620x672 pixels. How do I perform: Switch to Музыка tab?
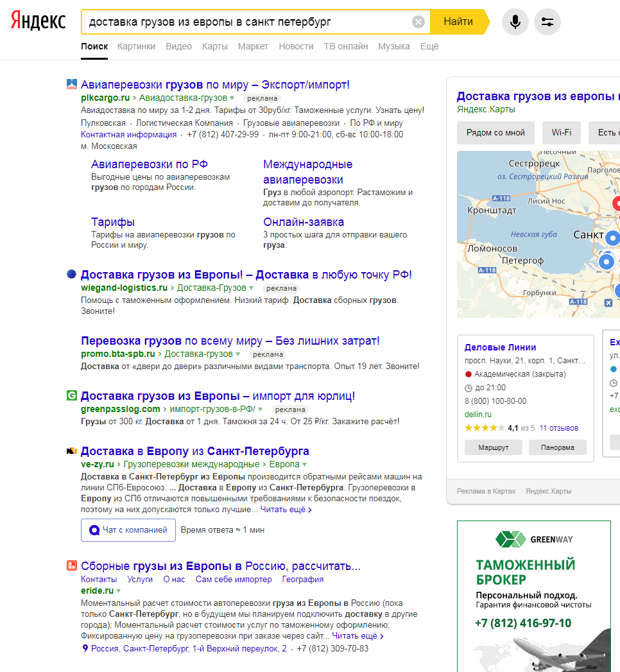(x=394, y=46)
